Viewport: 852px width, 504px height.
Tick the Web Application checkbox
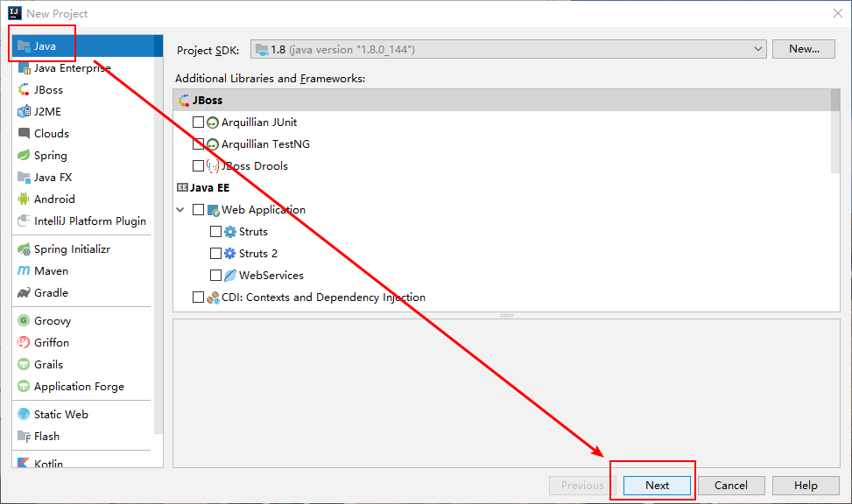pyautogui.click(x=198, y=210)
